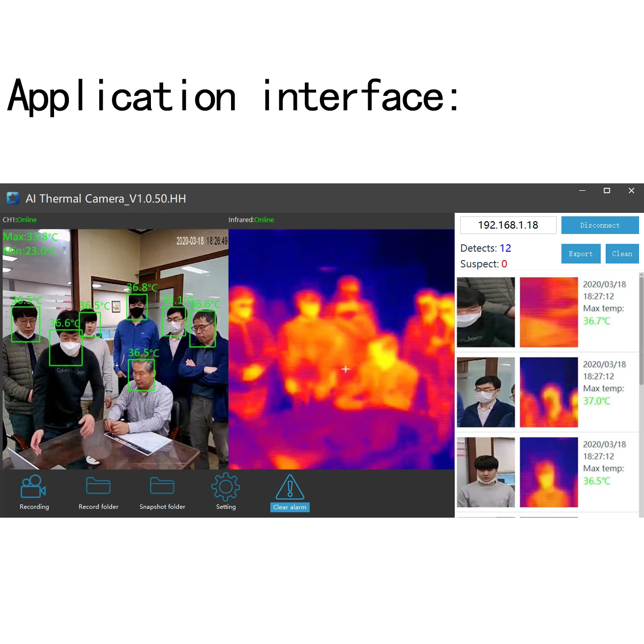
Task: Select the 36.7°C face snapshot thumbnail
Action: [x=486, y=312]
